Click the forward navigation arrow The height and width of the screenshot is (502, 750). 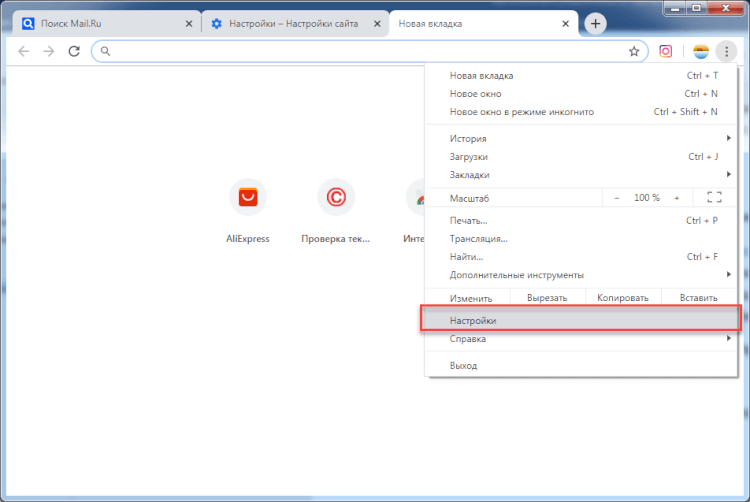(49, 51)
